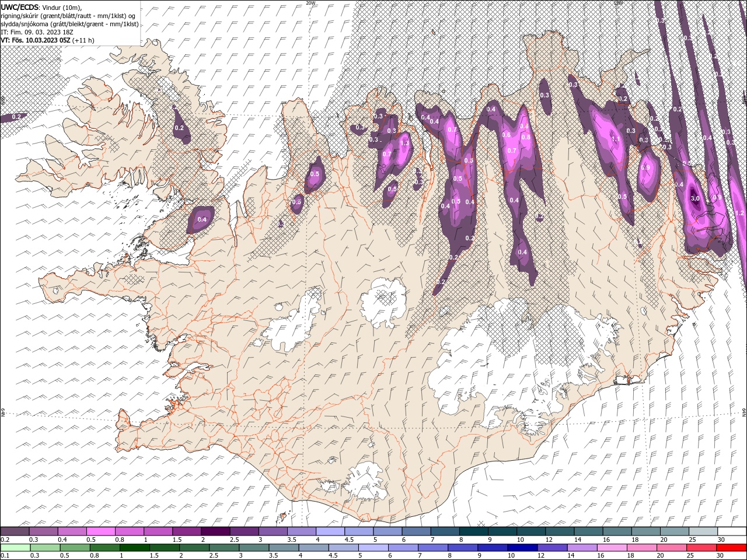Click the darkest green 1 swatch in the lower legend row
This screenshot has height=560, width=747.
[x=134, y=548]
